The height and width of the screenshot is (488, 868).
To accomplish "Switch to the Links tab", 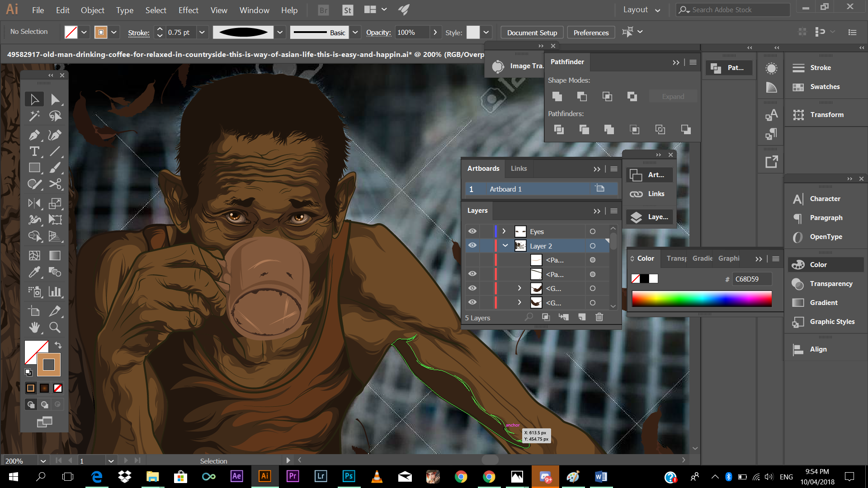I will [519, 168].
